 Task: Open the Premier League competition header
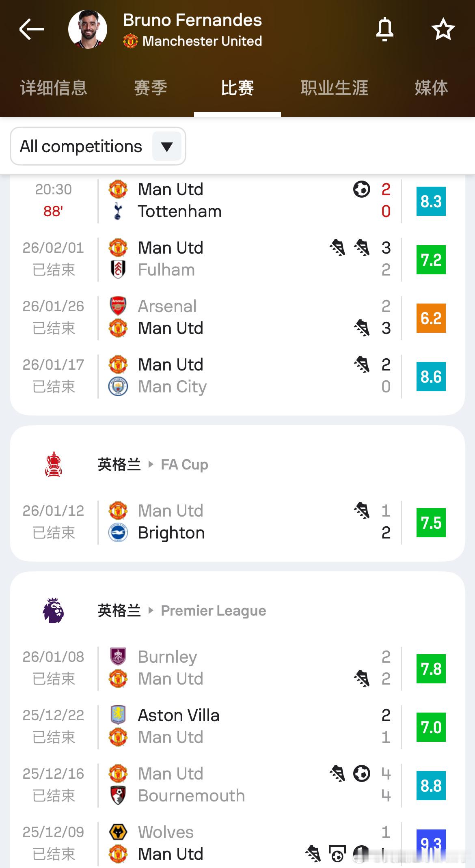click(x=182, y=610)
